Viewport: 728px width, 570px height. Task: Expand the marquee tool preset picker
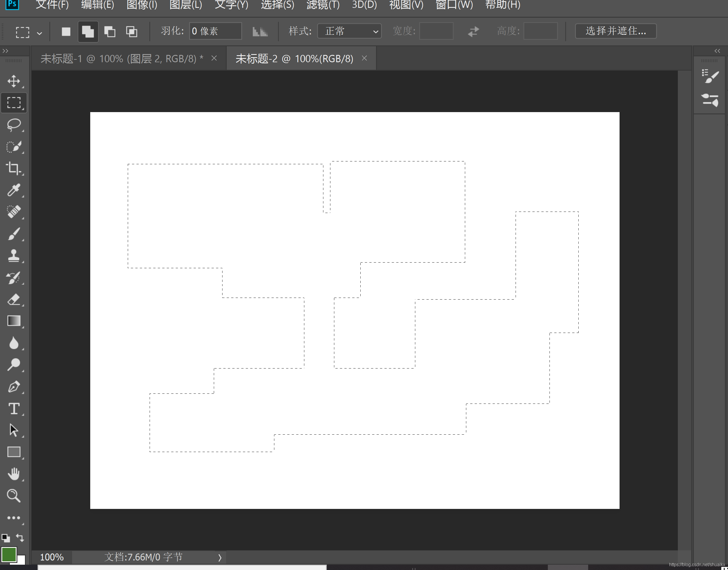click(39, 33)
